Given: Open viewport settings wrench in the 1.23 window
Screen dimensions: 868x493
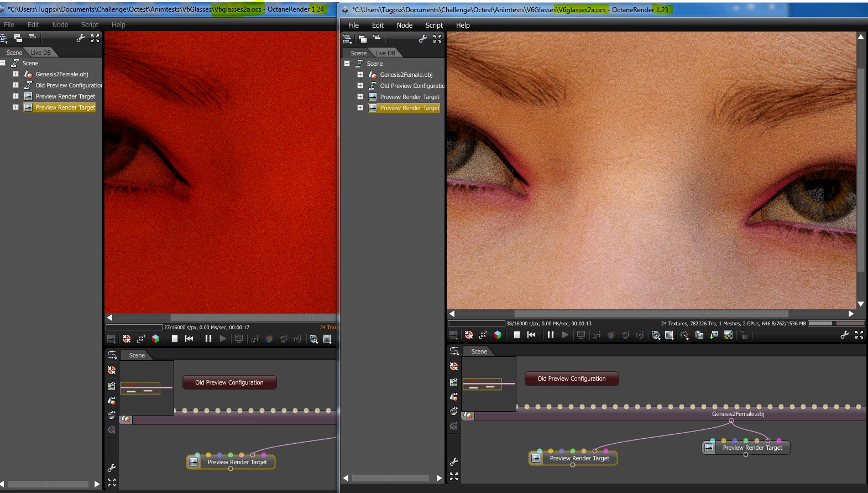Looking at the screenshot, I should (845, 335).
